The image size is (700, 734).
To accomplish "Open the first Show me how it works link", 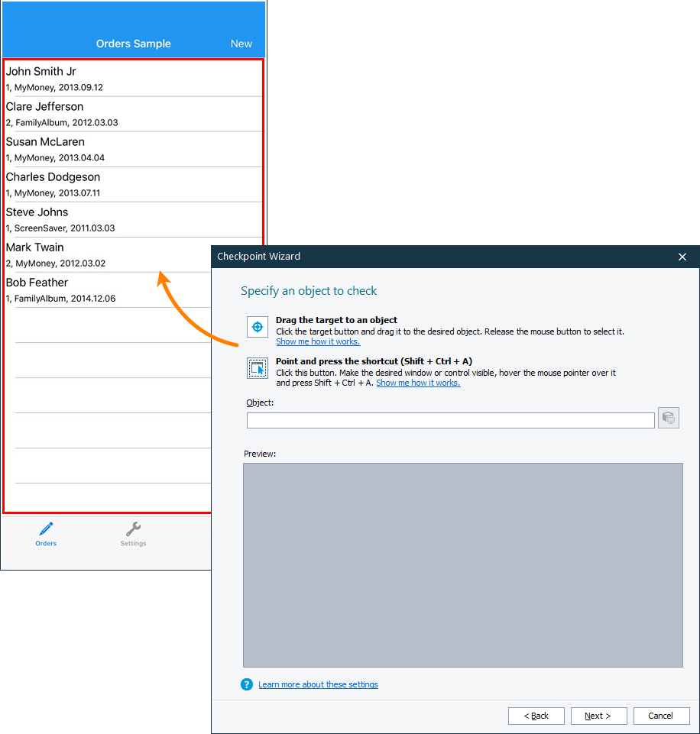I will 318,341.
